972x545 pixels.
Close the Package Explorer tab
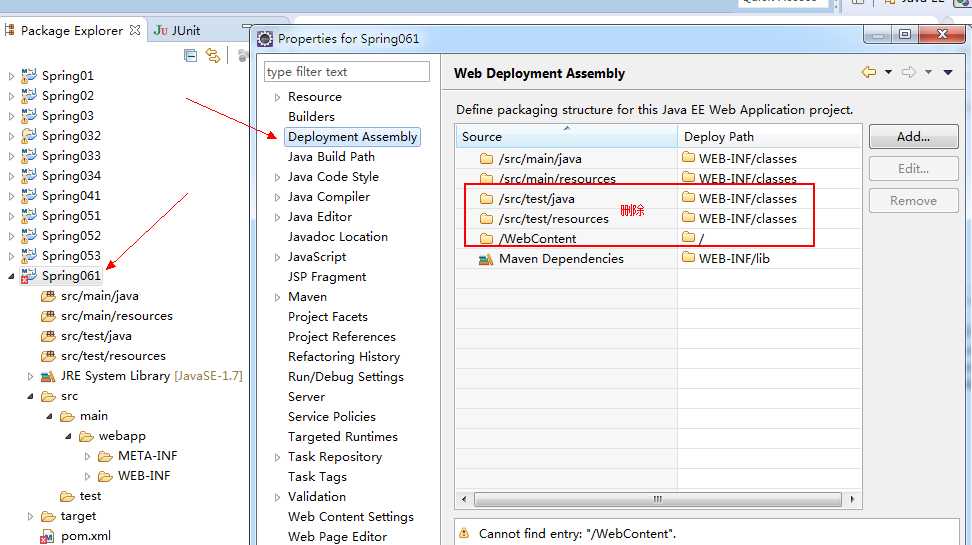135,30
